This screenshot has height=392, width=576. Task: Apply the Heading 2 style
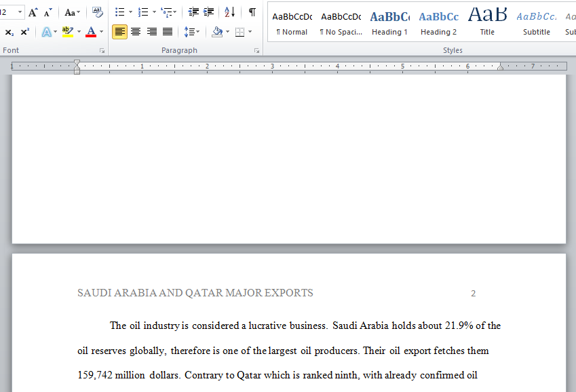point(438,23)
